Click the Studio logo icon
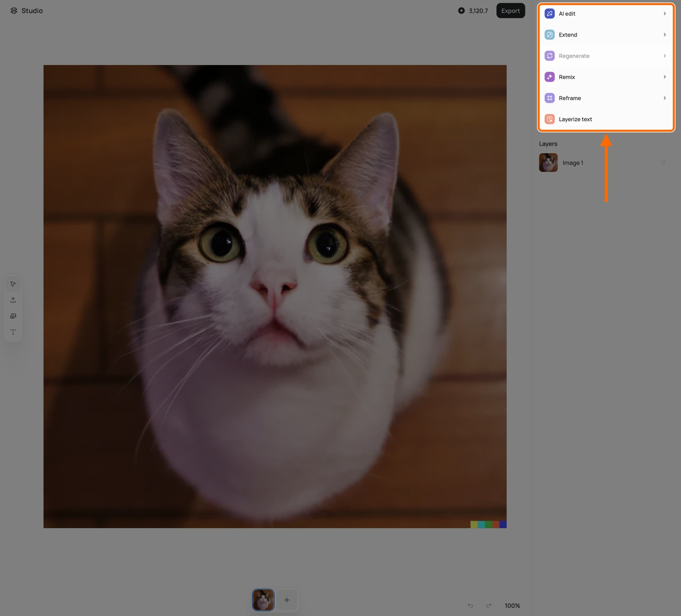The image size is (681, 616). click(14, 11)
